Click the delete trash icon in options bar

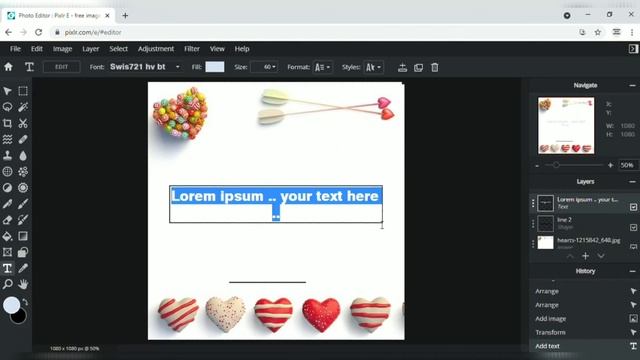click(435, 67)
